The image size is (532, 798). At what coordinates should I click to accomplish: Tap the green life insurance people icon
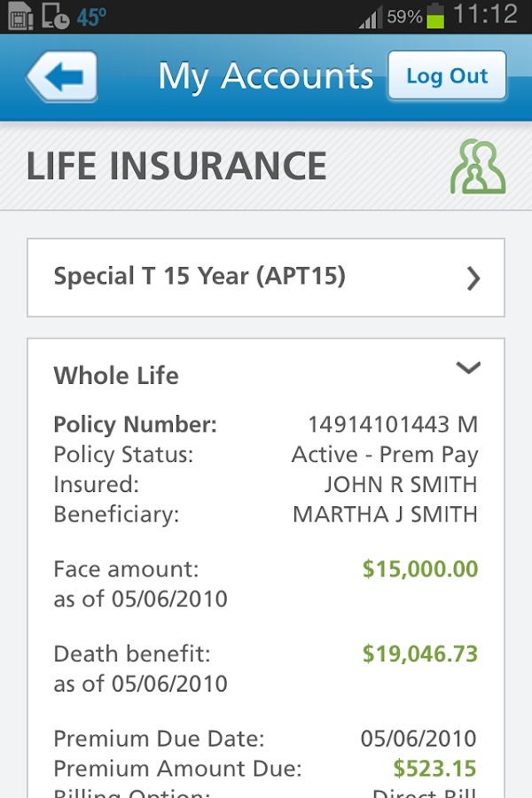[x=478, y=167]
